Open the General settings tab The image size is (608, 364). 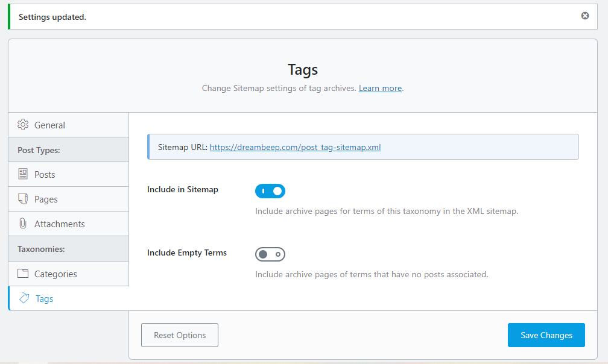pos(50,125)
